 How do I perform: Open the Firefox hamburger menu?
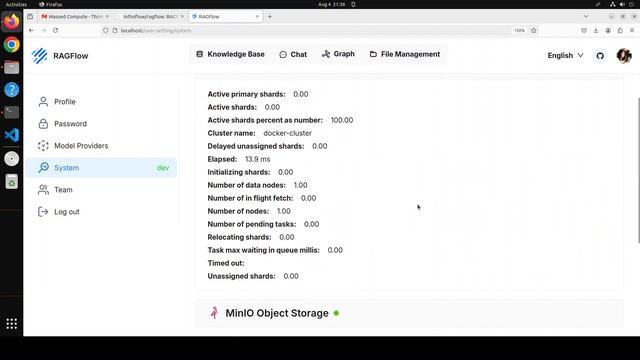point(632,30)
